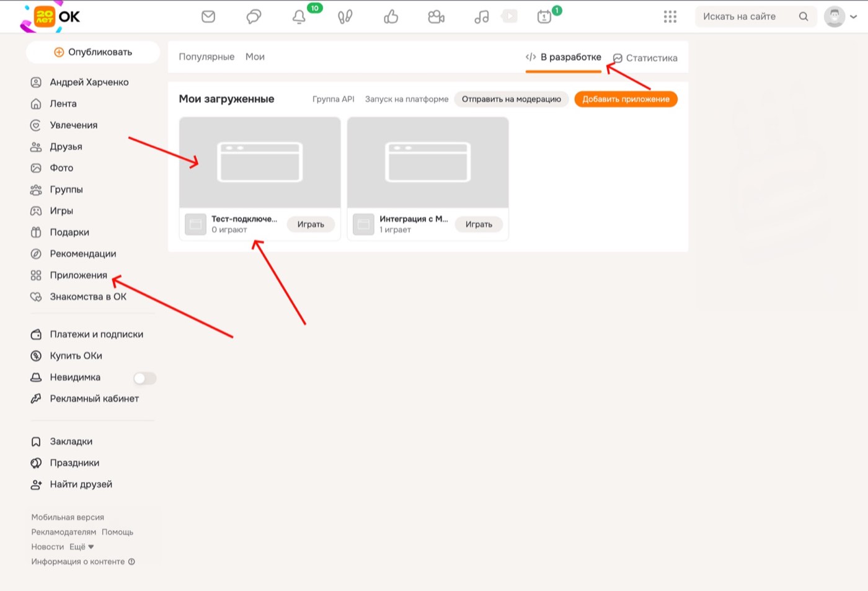This screenshot has height=591, width=868.
Task: Select the В разработке tab
Action: [x=564, y=57]
